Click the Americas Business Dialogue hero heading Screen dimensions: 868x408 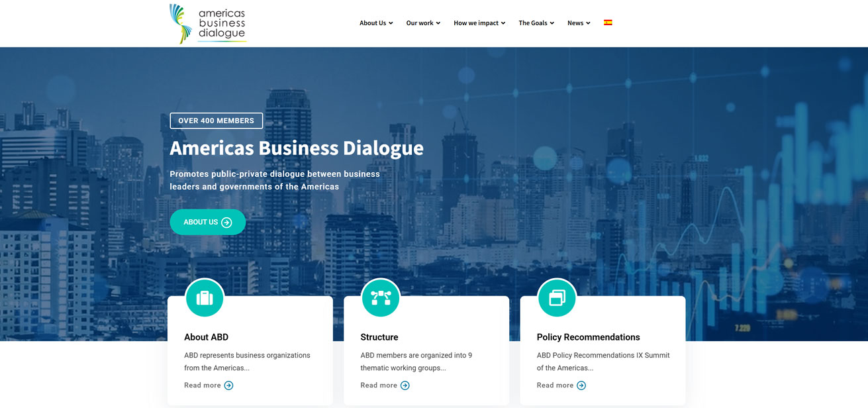[x=297, y=148]
